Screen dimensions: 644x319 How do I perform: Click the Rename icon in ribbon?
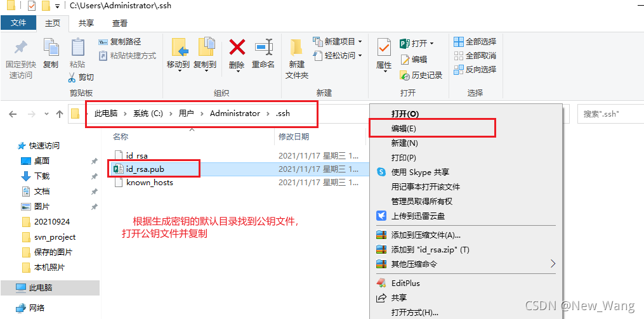(263, 47)
